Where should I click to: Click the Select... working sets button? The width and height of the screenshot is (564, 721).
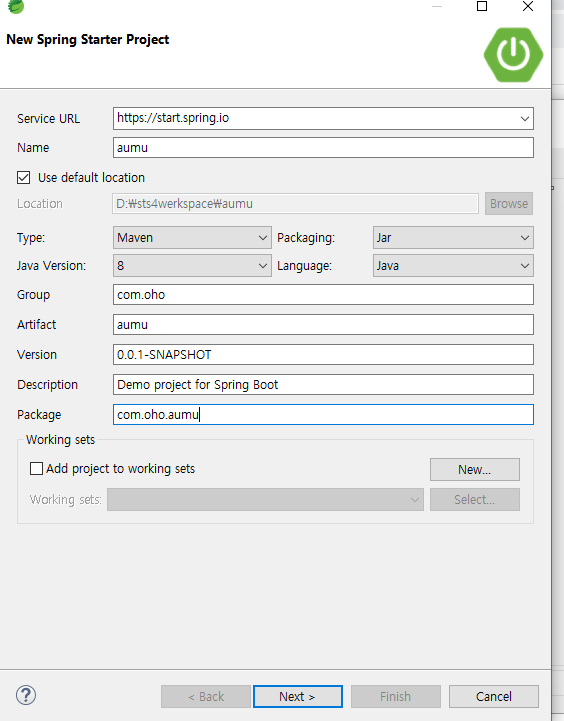click(x=475, y=499)
